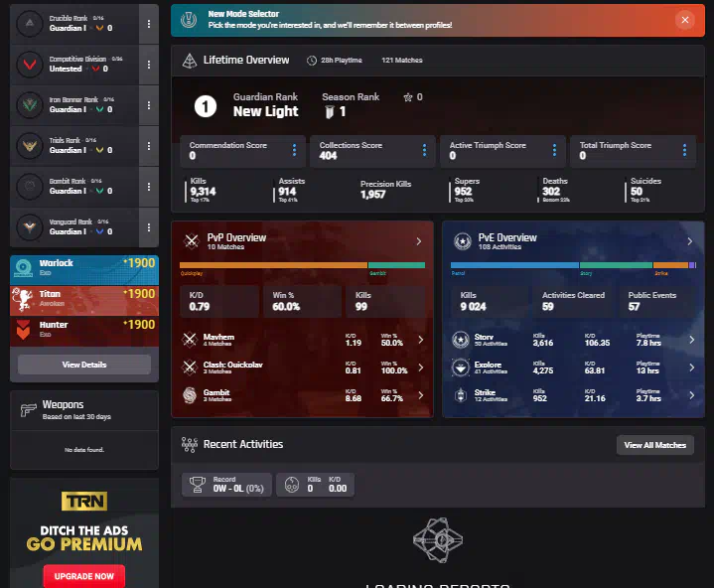Click the View All Matches button

[654, 445]
